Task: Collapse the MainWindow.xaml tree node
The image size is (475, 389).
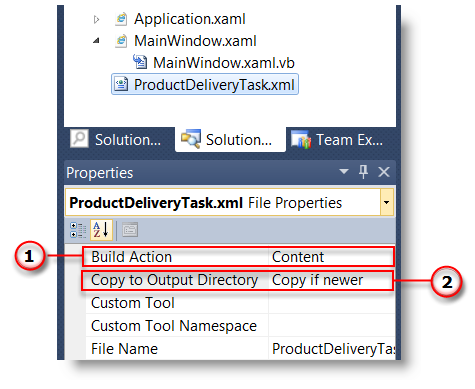Action: 96,41
